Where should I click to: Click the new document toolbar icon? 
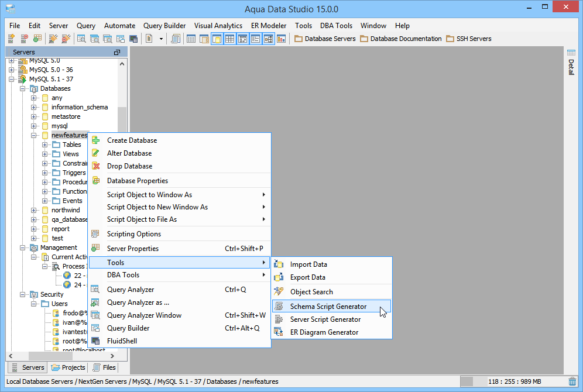(149, 38)
